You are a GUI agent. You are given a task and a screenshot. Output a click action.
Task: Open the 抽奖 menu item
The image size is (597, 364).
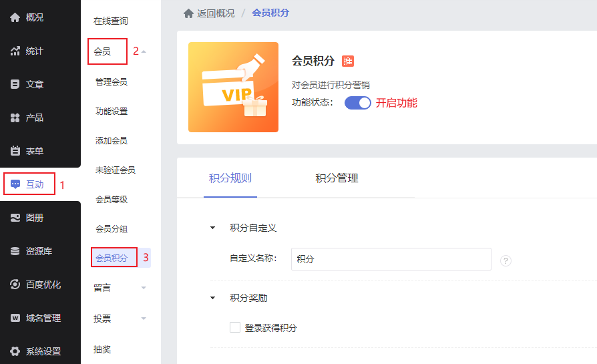pyautogui.click(x=102, y=349)
